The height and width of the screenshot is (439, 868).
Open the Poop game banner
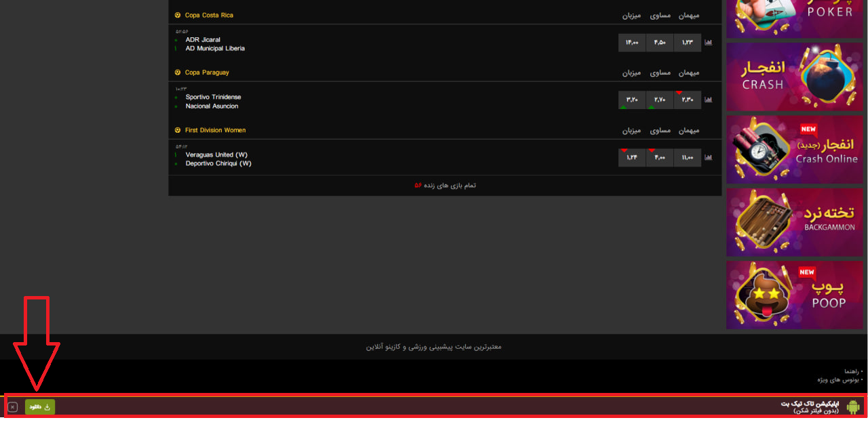pyautogui.click(x=795, y=295)
